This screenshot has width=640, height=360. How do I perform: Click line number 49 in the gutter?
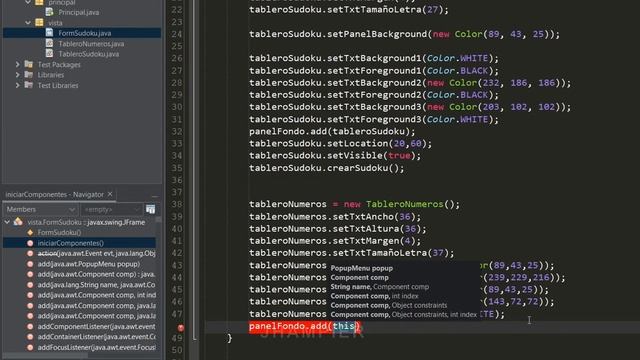click(x=177, y=338)
